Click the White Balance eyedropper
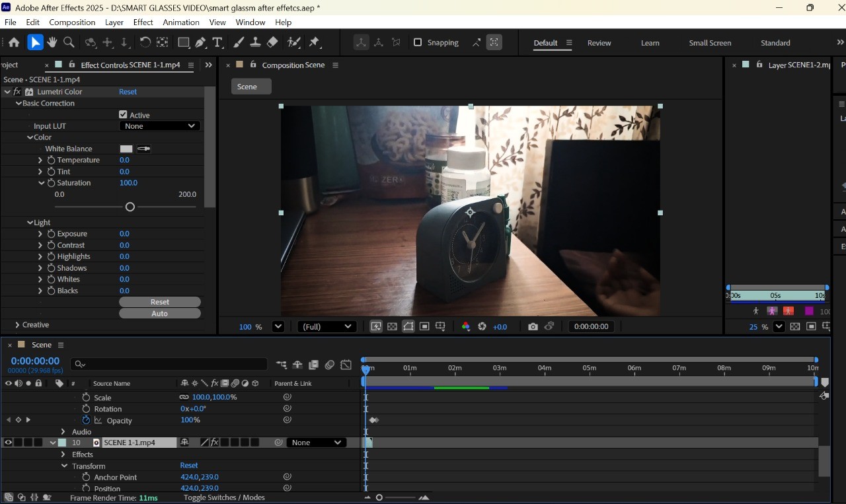 pyautogui.click(x=143, y=149)
